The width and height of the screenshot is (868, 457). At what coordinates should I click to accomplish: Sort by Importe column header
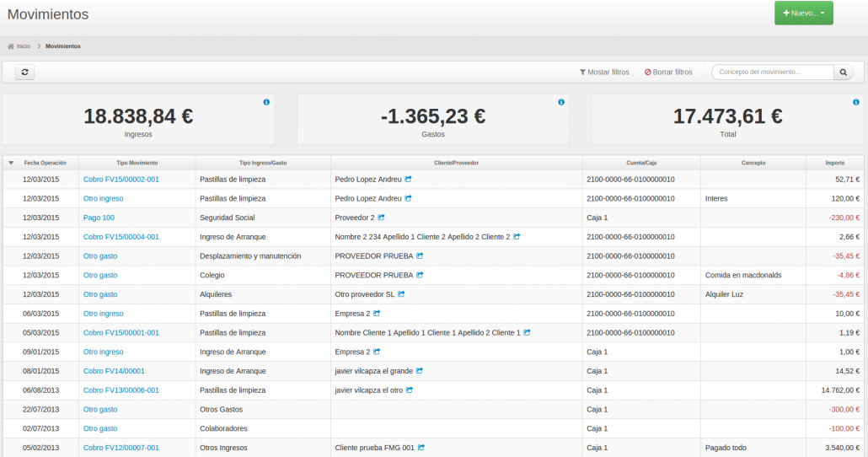[x=833, y=163]
